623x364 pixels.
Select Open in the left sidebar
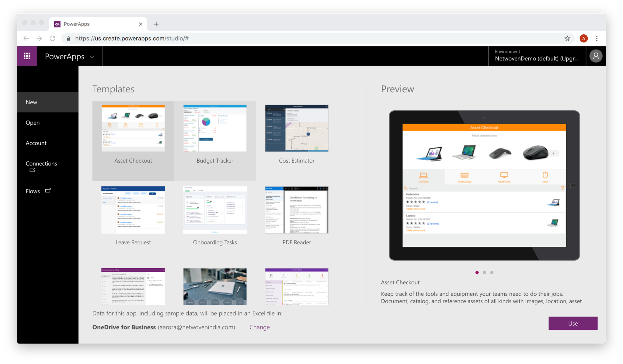(x=32, y=122)
